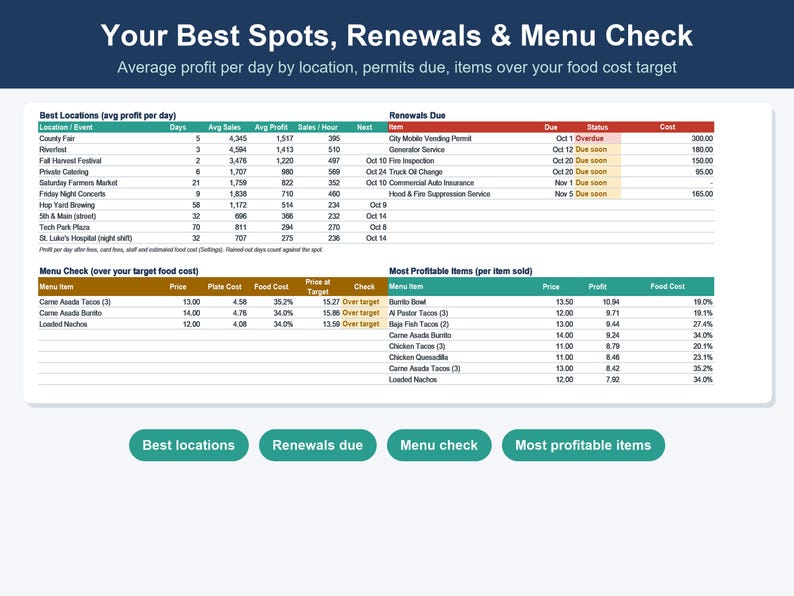
Task: Click the Plate Cost column header
Action: click(x=224, y=287)
